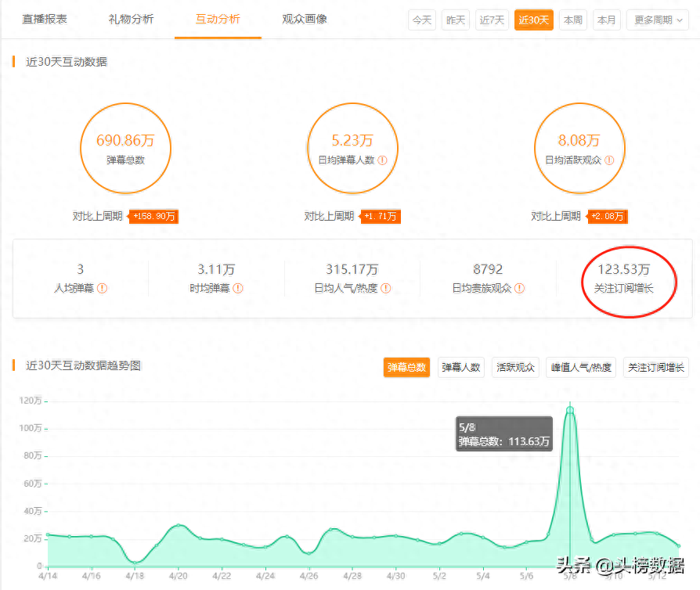Click the 关注订阅增长 123.53万 stat

click(623, 279)
